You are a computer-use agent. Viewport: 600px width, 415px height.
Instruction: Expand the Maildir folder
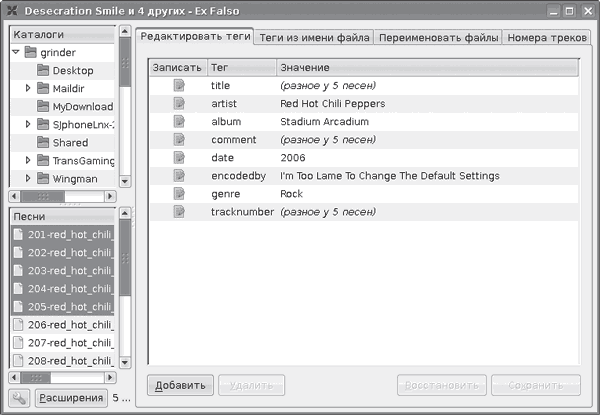28,89
